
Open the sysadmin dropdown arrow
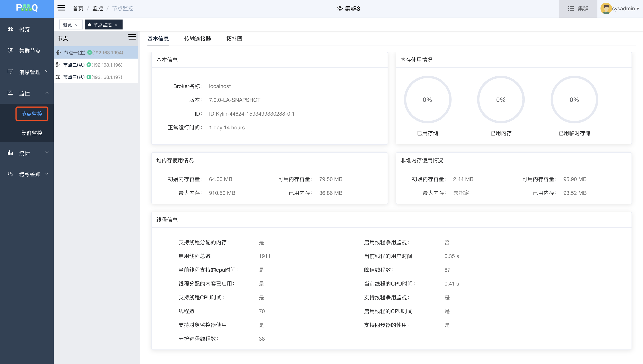637,9
